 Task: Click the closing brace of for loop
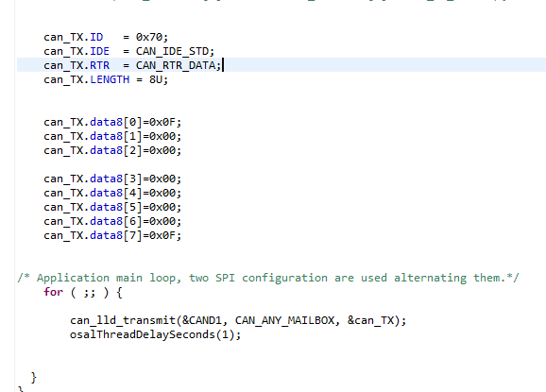[x=33, y=378]
